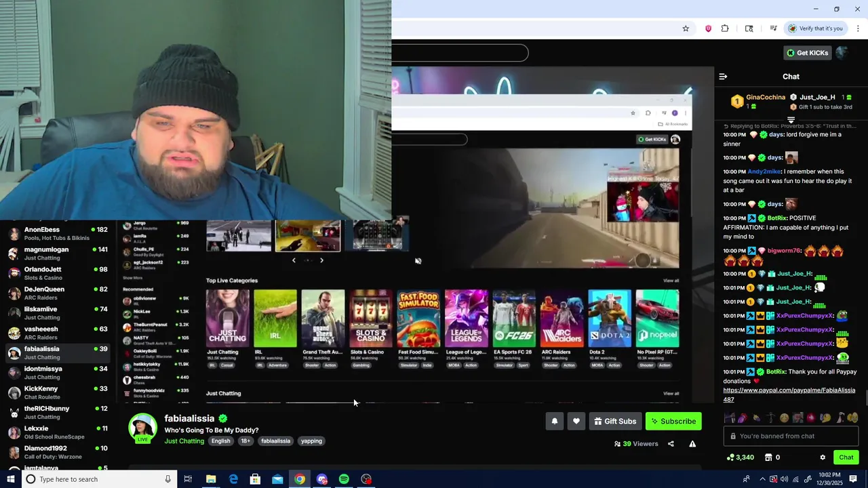Open OrlandoJett channel in sidebar

tap(57, 273)
